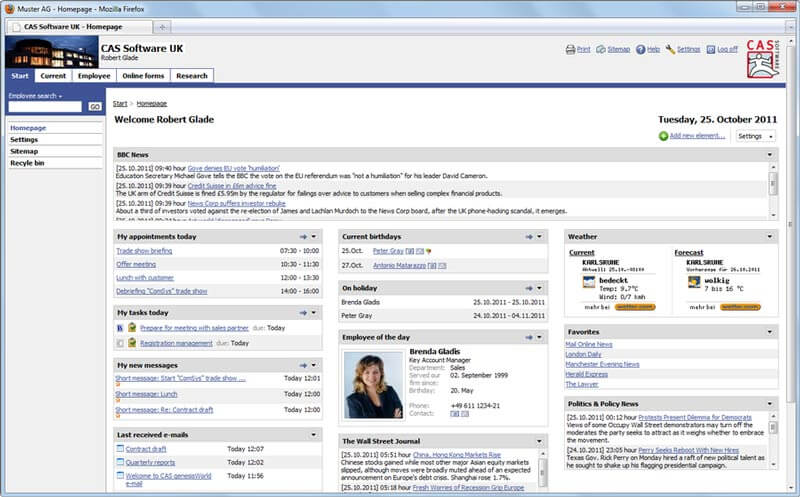
Task: Click the priority B icon in My tasks today
Action: [120, 328]
